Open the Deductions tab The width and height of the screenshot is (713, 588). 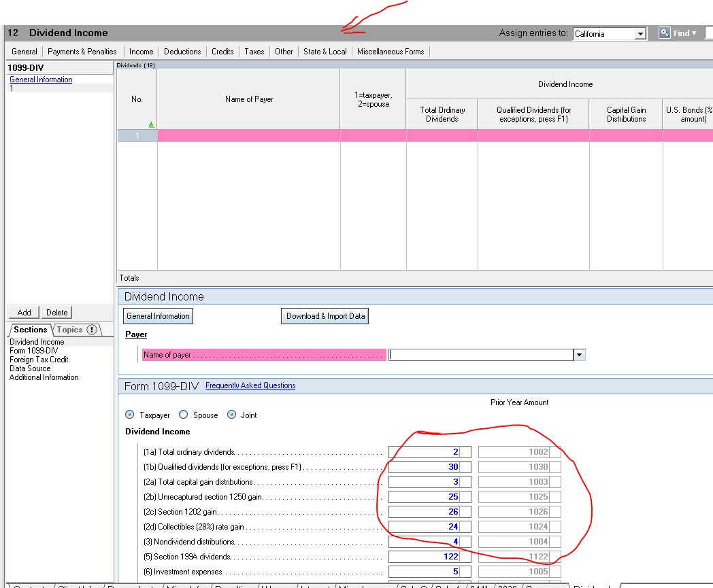pos(182,51)
